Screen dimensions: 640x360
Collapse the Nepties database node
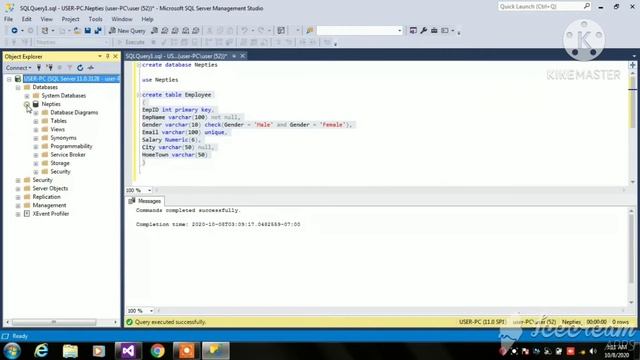[27, 104]
